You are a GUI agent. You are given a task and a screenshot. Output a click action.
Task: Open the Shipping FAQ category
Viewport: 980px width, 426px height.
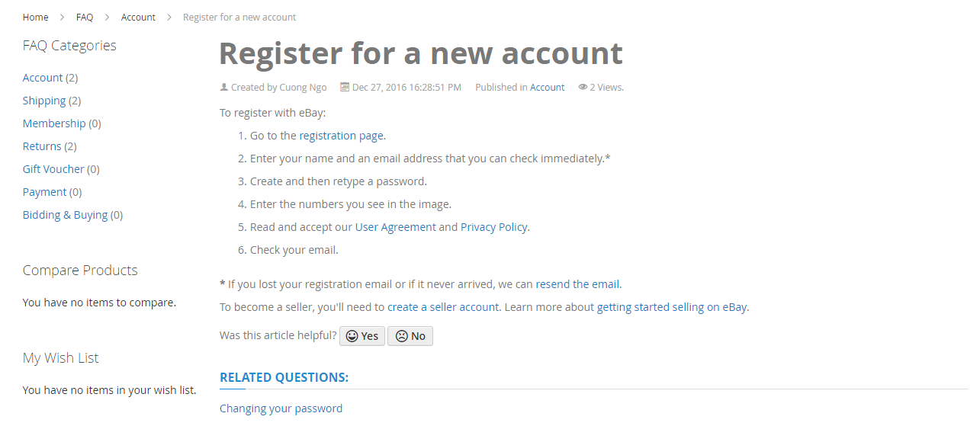point(44,101)
